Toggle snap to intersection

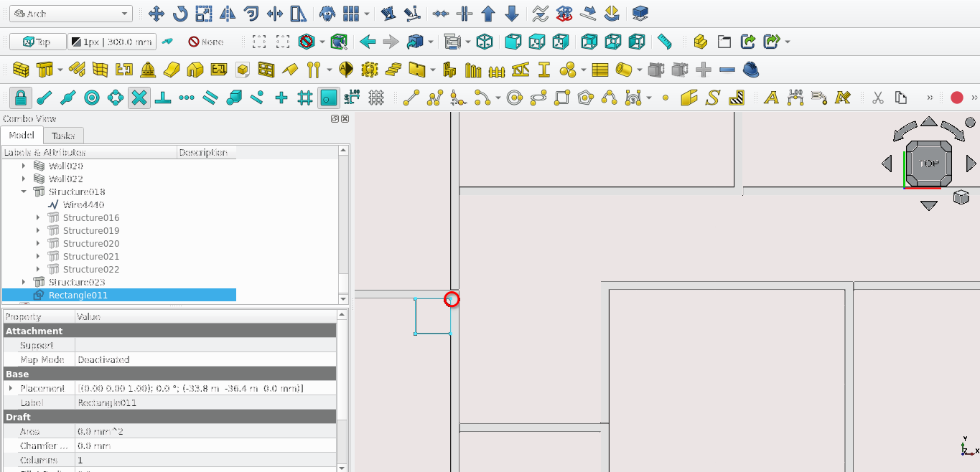pyautogui.click(x=139, y=98)
